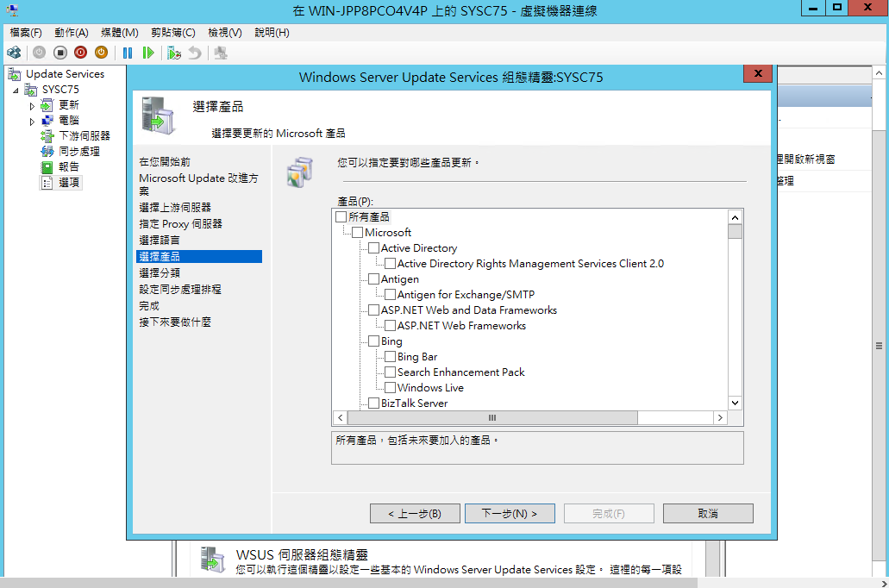This screenshot has height=588, width=889.
Task: Click the green Reset/Start VM icon
Action: point(148,53)
